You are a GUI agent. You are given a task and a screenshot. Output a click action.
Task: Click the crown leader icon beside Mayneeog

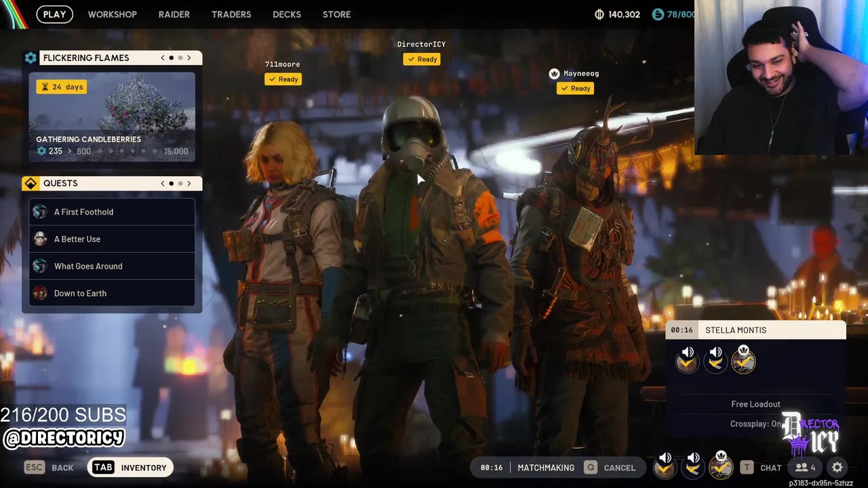[554, 73]
